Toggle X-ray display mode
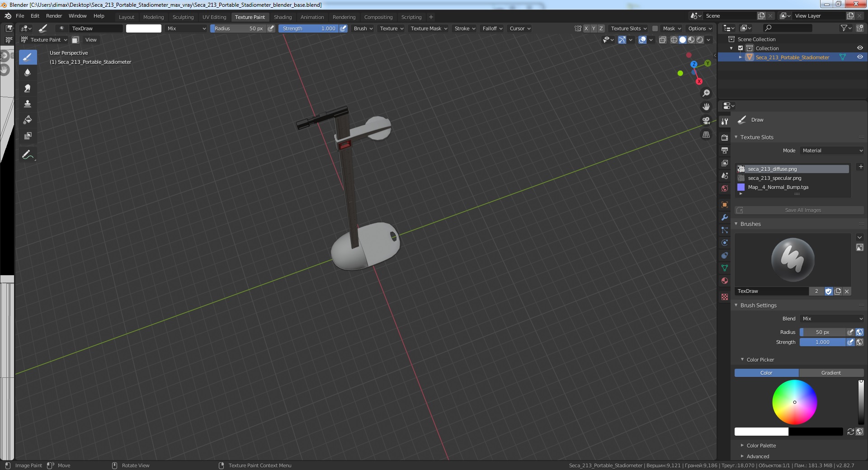 [663, 40]
